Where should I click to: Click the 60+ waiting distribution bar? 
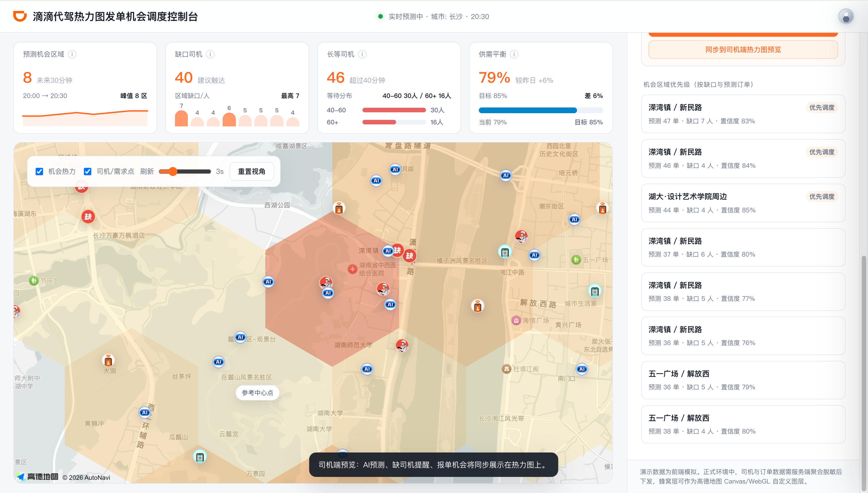(x=394, y=122)
